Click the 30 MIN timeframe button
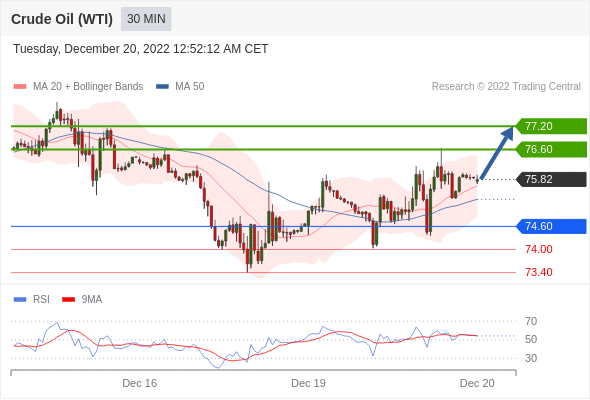This screenshot has height=400, width=590. (x=146, y=19)
